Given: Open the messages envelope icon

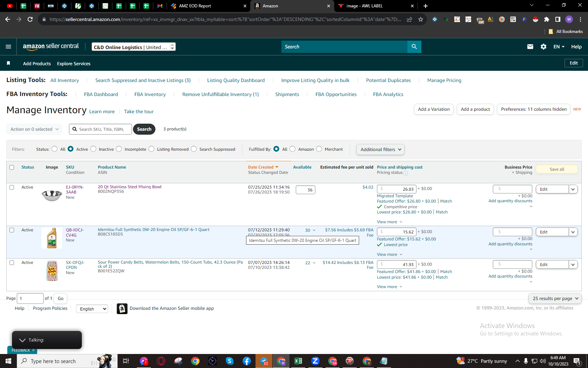Looking at the screenshot, I should click(530, 47).
